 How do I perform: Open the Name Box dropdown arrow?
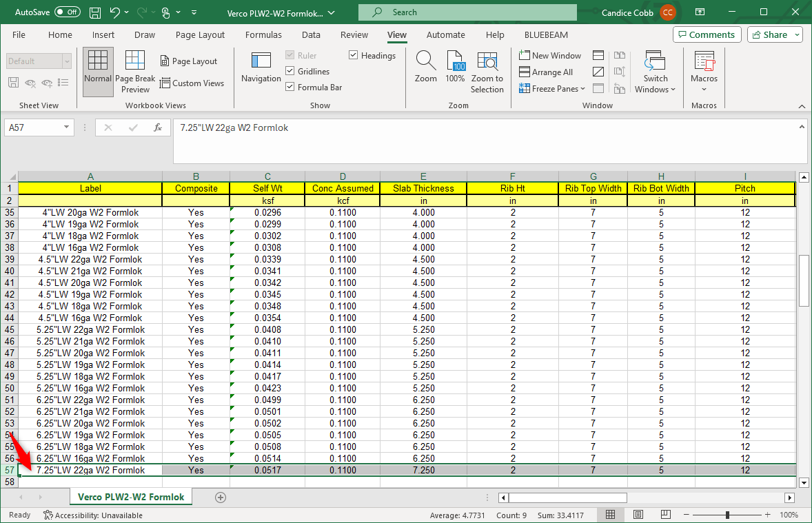click(67, 127)
